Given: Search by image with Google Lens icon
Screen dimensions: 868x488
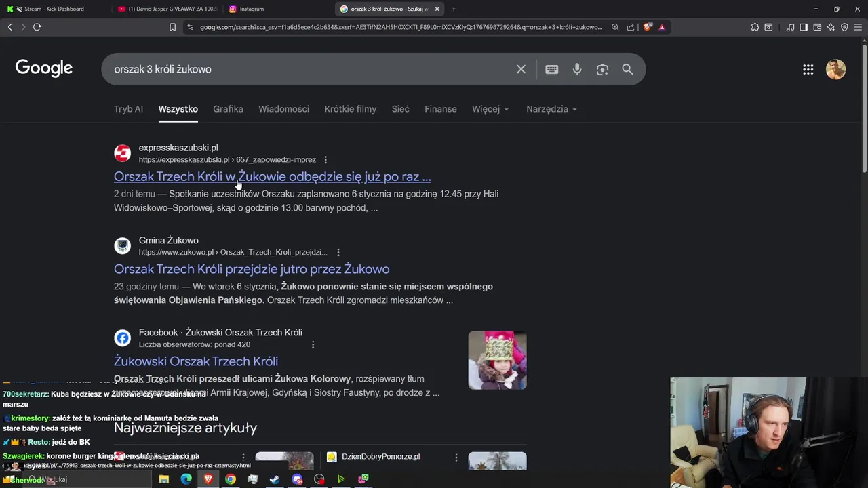Looking at the screenshot, I should (602, 69).
